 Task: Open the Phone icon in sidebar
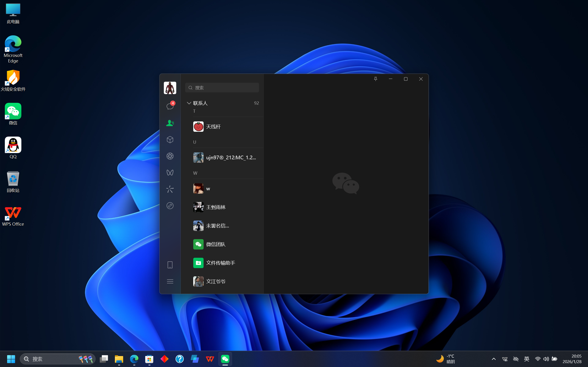pyautogui.click(x=170, y=265)
